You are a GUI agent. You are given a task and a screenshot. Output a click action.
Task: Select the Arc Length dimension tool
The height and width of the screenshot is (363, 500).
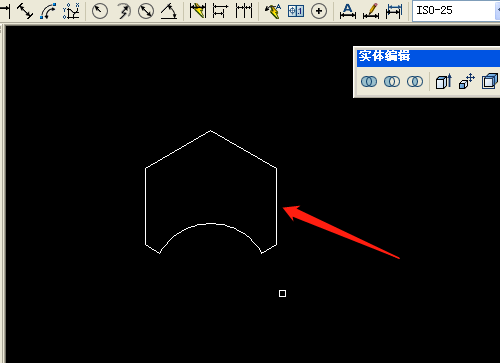click(x=48, y=11)
